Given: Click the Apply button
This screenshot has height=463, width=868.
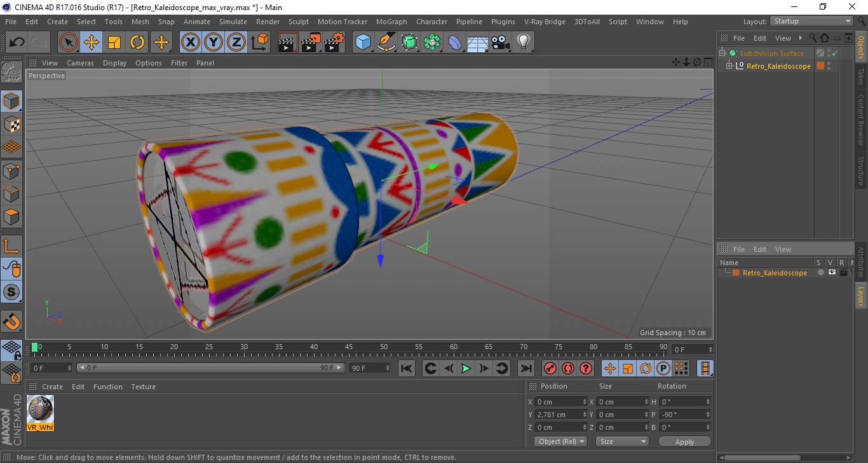Looking at the screenshot, I should coord(684,441).
